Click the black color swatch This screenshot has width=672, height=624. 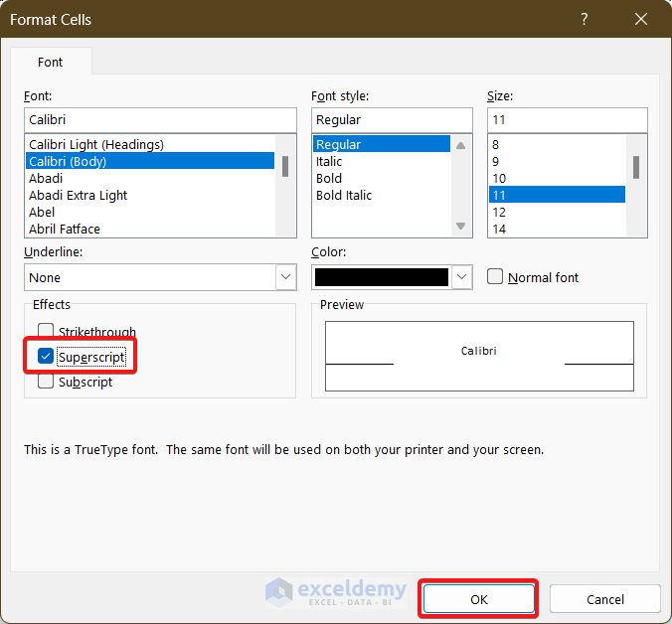(x=382, y=277)
